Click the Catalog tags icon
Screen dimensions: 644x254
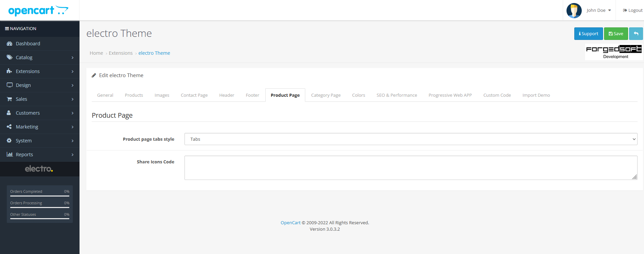(x=9, y=57)
